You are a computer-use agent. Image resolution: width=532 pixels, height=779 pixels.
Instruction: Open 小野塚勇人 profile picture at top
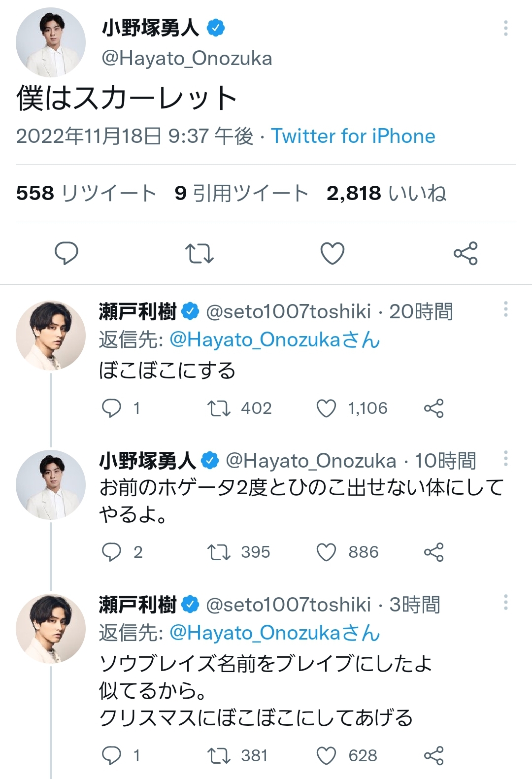[51, 42]
